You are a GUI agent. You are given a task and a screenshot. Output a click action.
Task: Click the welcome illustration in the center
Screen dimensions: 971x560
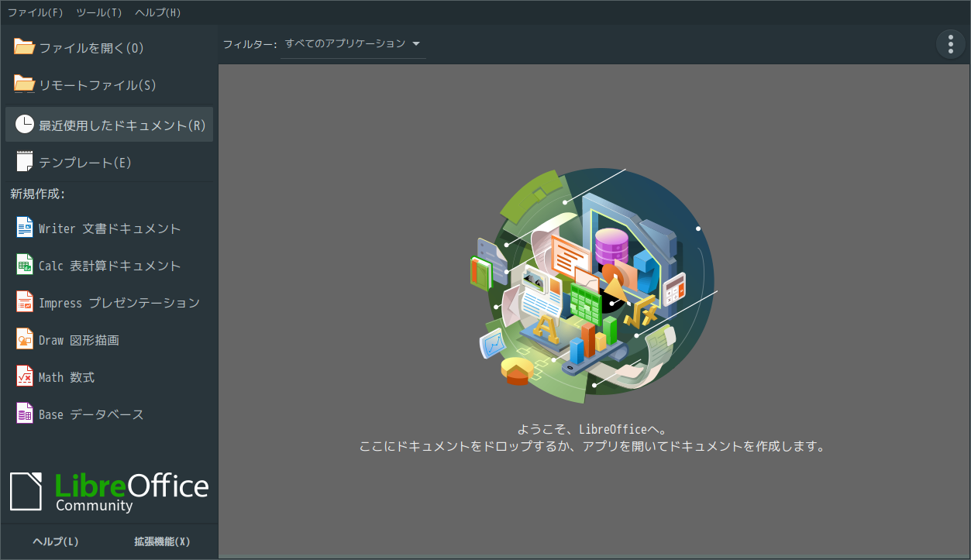coord(593,286)
